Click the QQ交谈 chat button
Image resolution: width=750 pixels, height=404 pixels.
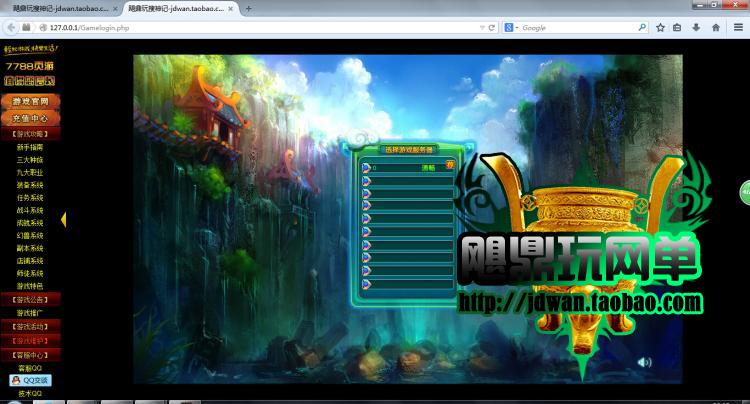pos(30,380)
